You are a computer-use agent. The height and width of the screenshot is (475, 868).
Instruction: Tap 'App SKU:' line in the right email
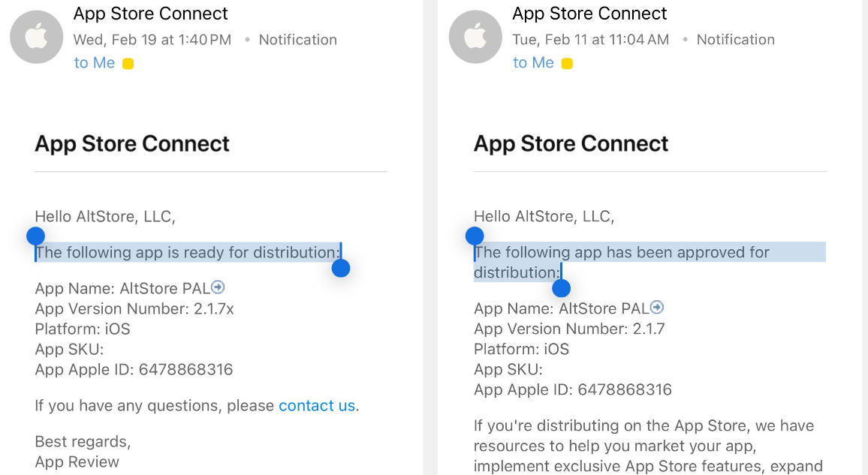coord(508,369)
